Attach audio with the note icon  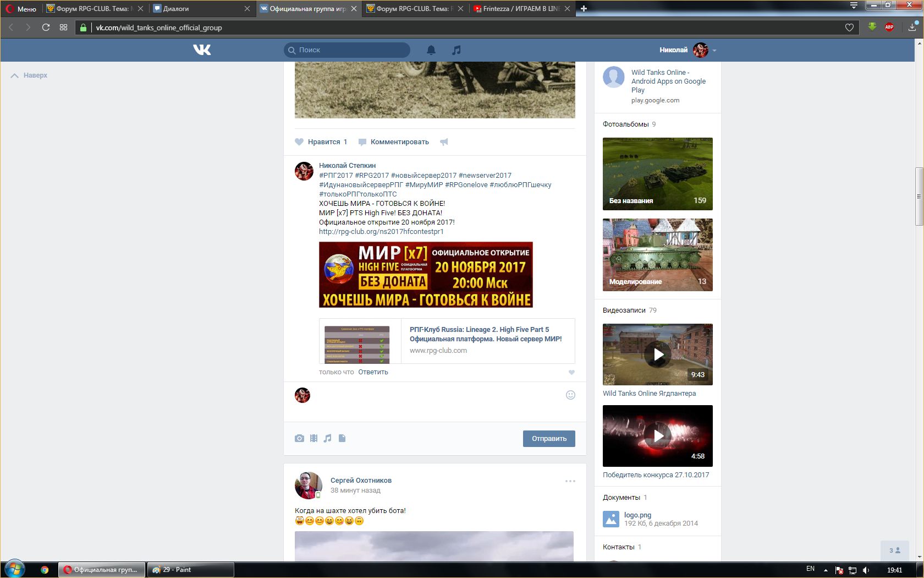click(x=327, y=438)
